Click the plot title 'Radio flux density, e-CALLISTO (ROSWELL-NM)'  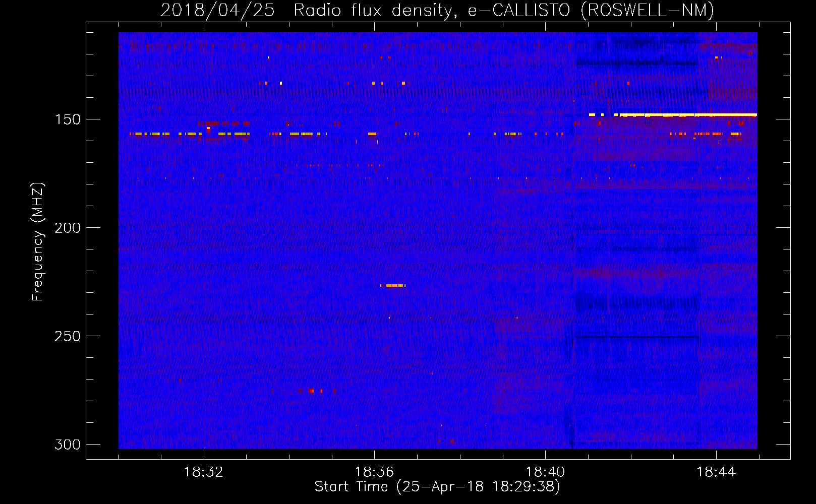click(x=503, y=10)
